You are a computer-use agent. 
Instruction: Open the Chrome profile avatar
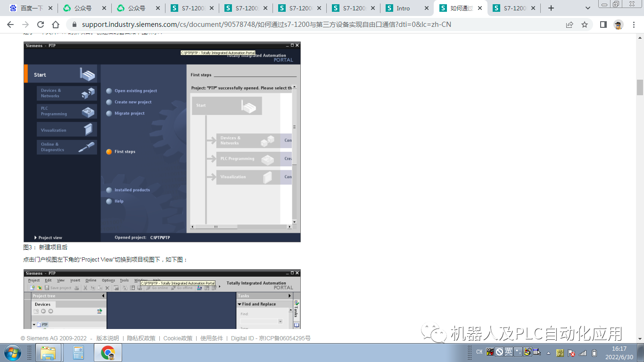(x=619, y=25)
